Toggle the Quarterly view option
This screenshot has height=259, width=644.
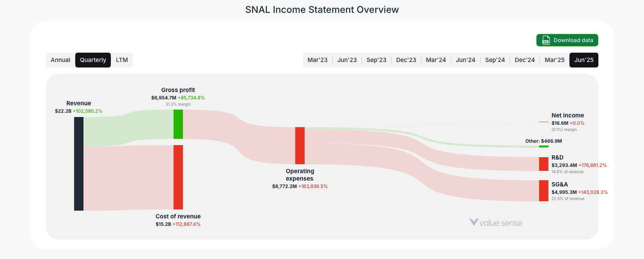point(93,60)
